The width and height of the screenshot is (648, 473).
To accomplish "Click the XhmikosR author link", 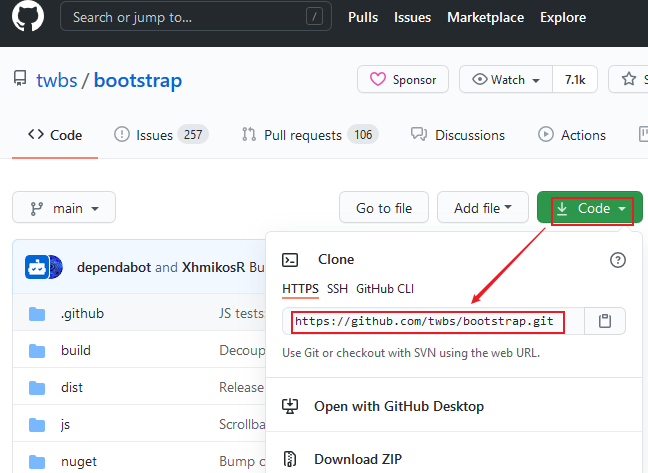I will [213, 267].
